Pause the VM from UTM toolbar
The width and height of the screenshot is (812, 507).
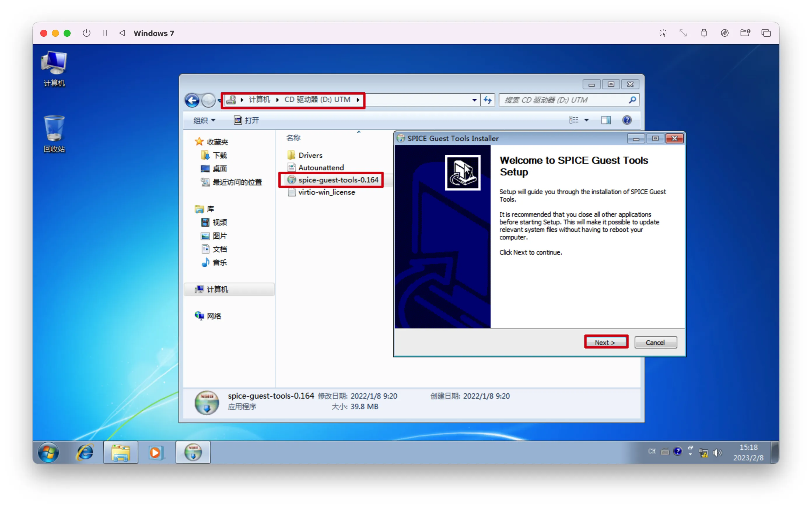(x=105, y=33)
